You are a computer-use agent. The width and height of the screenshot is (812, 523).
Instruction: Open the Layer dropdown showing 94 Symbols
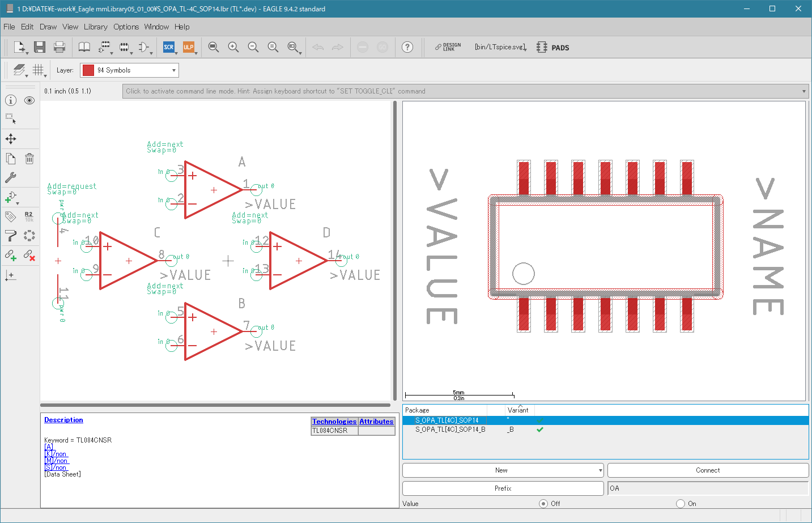coord(129,70)
